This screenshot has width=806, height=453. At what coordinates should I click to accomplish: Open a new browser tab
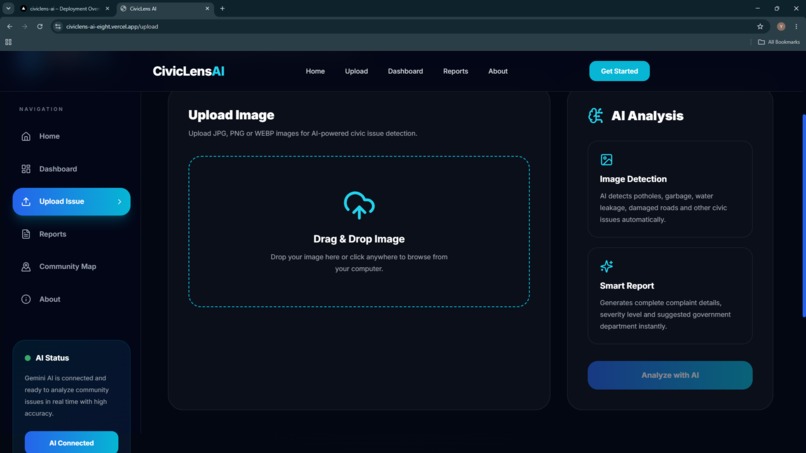pyautogui.click(x=222, y=8)
